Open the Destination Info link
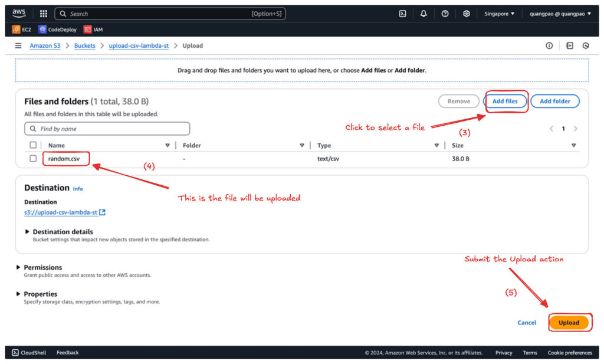 click(78, 189)
